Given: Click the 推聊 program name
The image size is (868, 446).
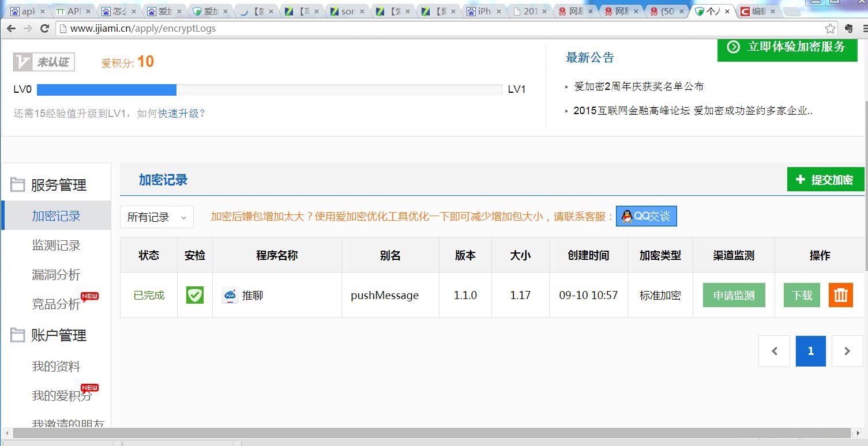Looking at the screenshot, I should (253, 296).
